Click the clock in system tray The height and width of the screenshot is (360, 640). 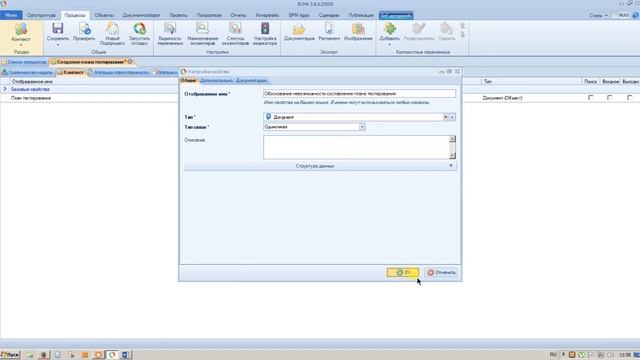[x=625, y=355]
